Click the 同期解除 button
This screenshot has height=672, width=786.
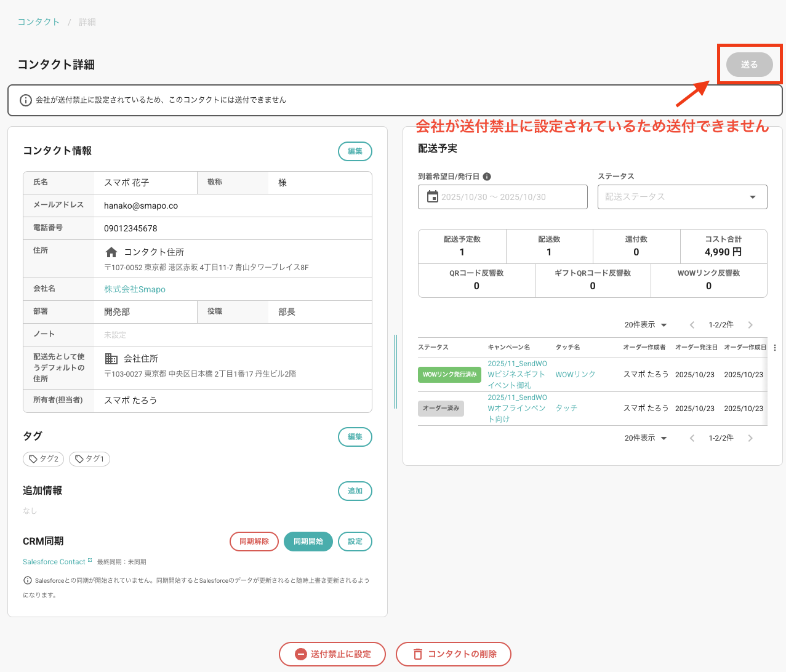point(254,542)
